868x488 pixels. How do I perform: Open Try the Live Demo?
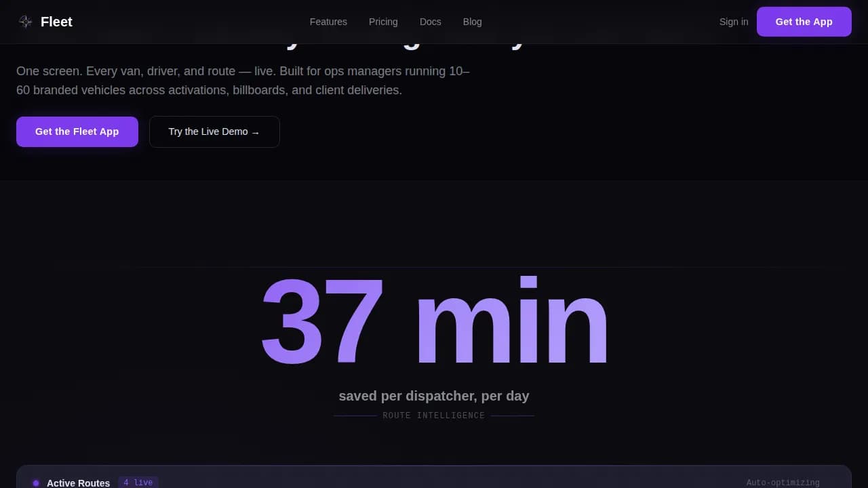(214, 131)
